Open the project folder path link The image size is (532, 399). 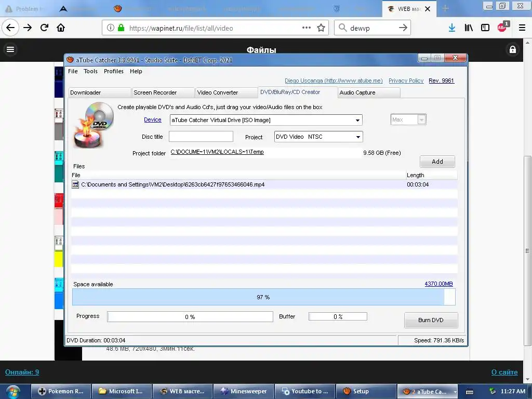tap(217, 152)
